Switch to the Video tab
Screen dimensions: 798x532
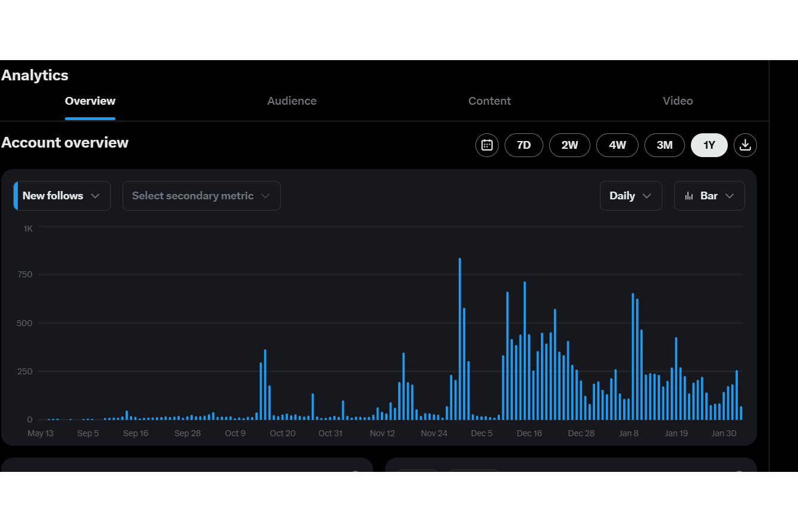(x=678, y=101)
